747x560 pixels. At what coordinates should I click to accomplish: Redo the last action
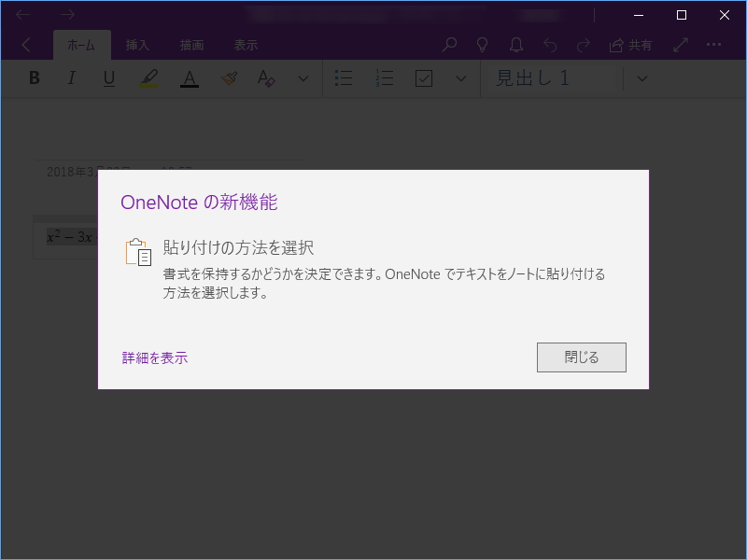(583, 44)
